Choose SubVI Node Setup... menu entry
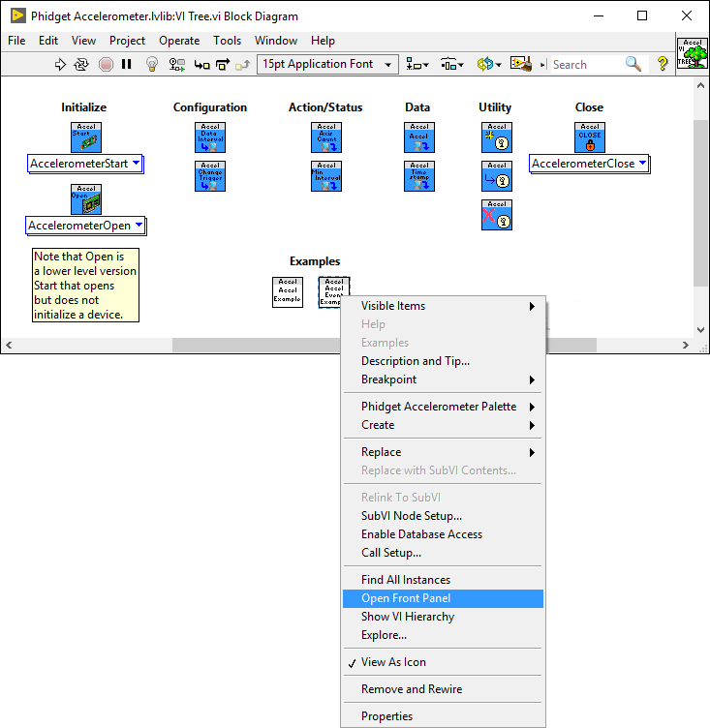 click(443, 516)
